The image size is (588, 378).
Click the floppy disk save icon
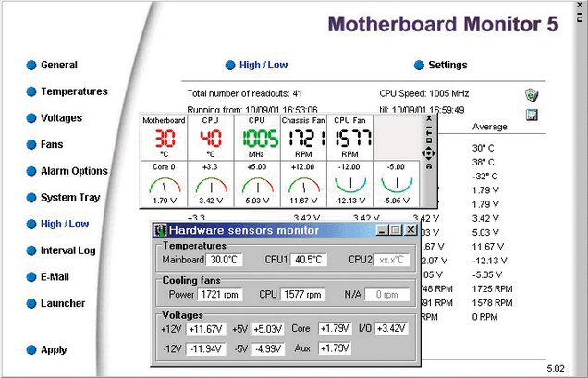click(x=532, y=115)
